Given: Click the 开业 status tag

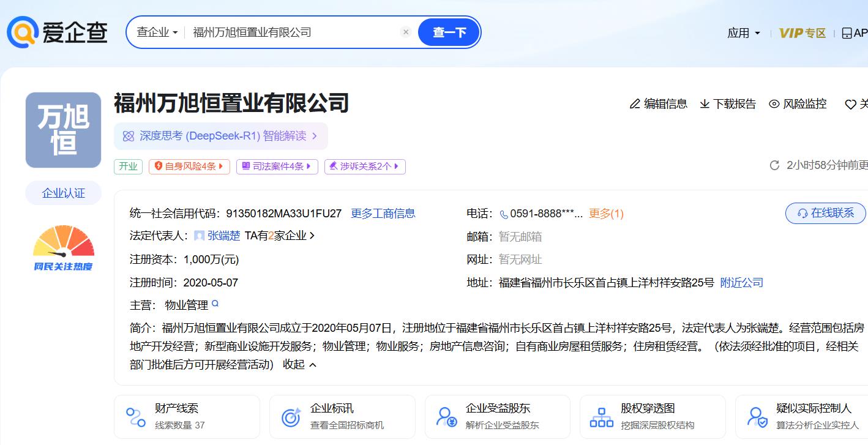Looking at the screenshot, I should click(128, 166).
